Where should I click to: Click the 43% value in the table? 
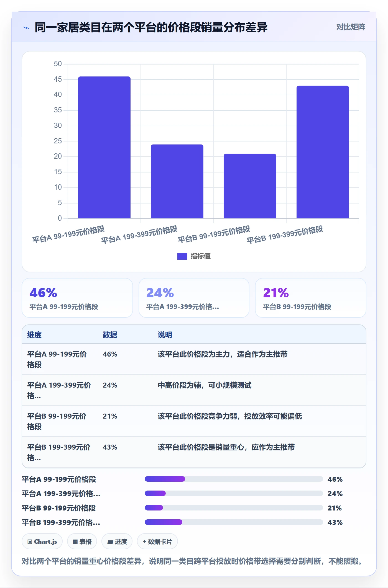click(x=110, y=447)
